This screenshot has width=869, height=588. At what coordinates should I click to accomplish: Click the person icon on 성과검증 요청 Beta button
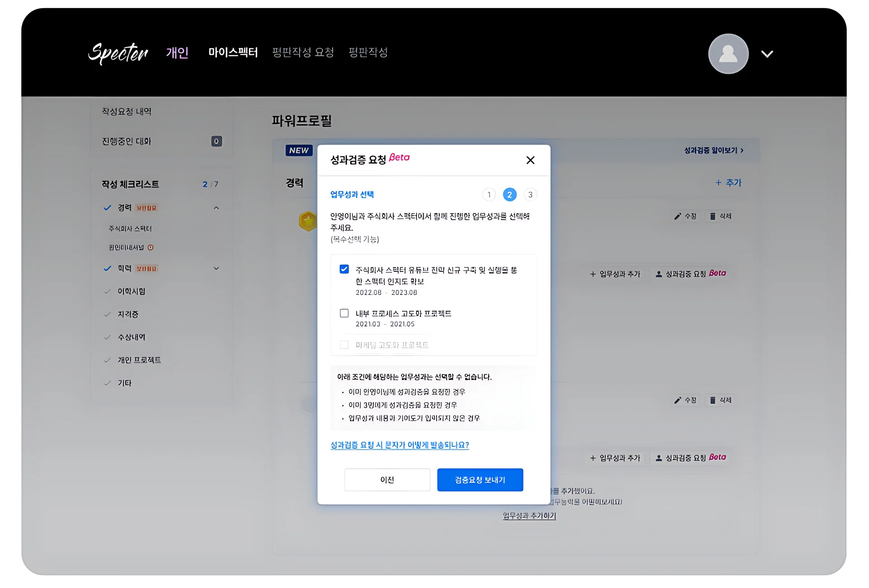[x=659, y=273]
